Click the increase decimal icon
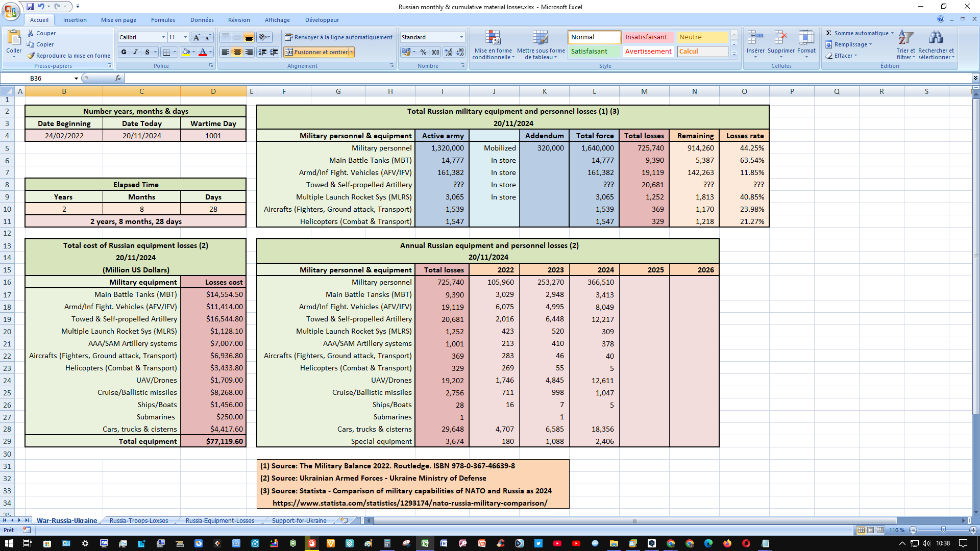This screenshot has height=551, width=980. 448,52
